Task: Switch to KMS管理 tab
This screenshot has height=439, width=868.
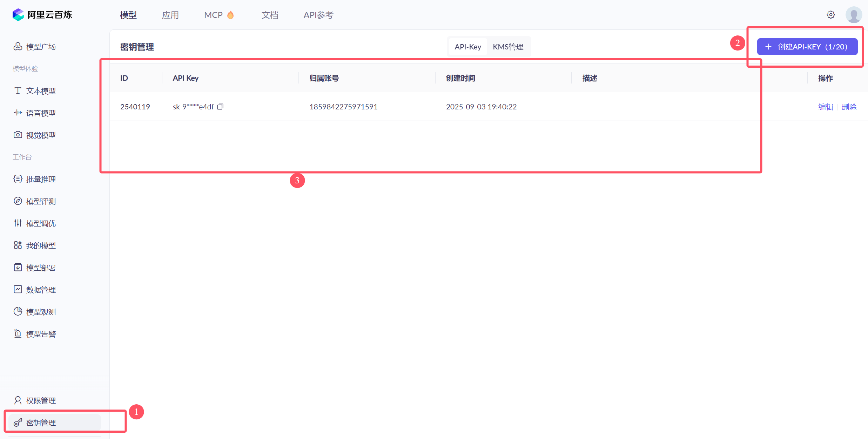Action: click(508, 47)
